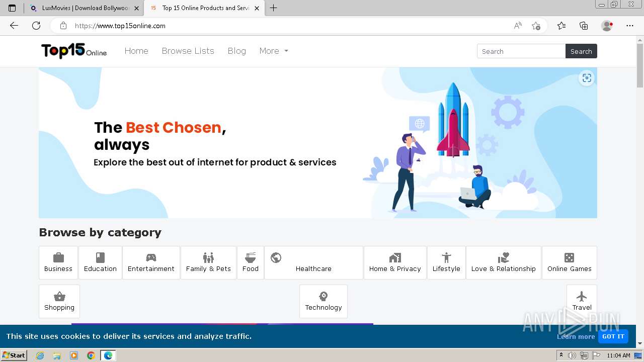
Task: Close the Top 15 Online tab
Action: [x=257, y=8]
